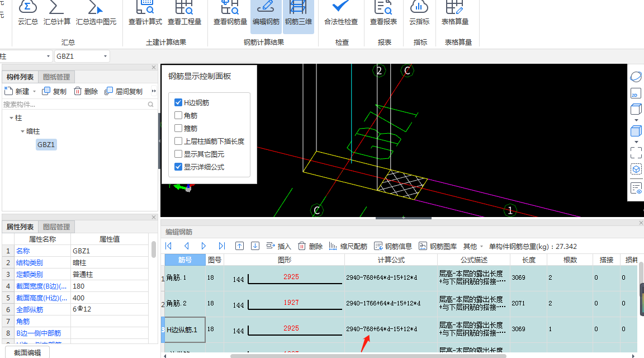This screenshot has width=644, height=358.
Task: Click the 2D view icon on right toolbar
Action: (x=636, y=93)
